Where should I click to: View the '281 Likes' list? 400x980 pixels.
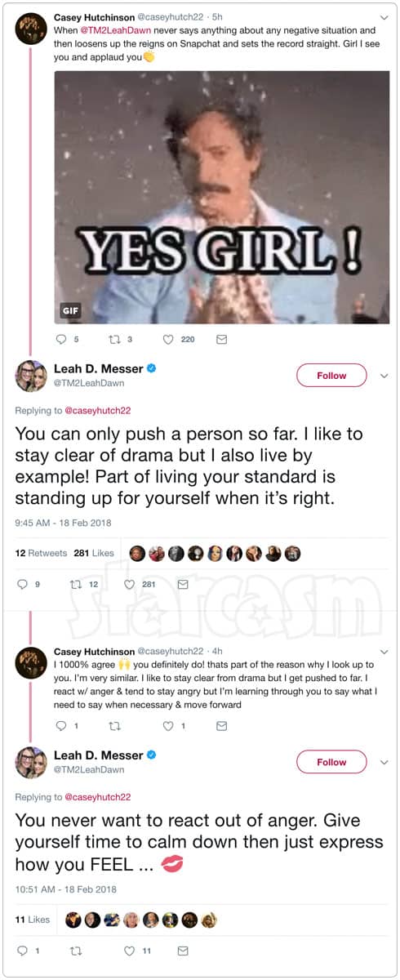tap(94, 553)
